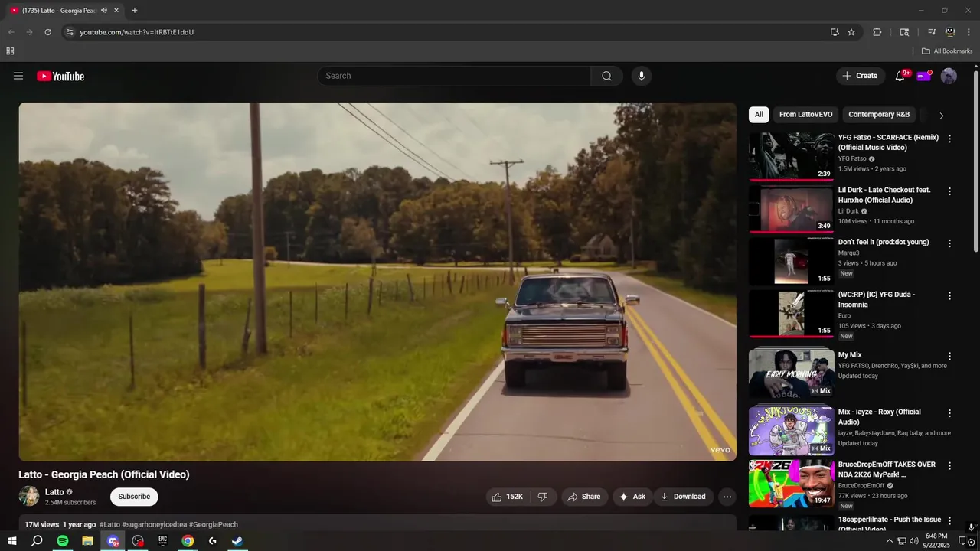Viewport: 980px width, 551px height.
Task: Like the video with thumbs up
Action: pos(508,497)
